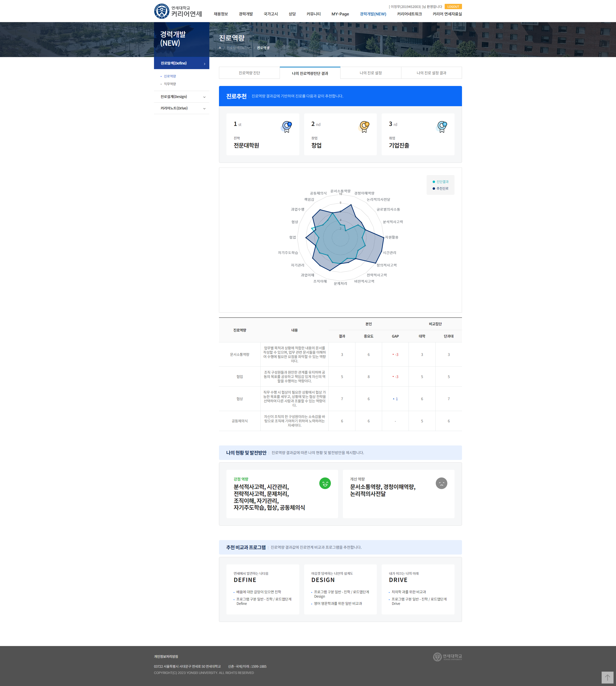Expand the 진로설계(Design) sidebar section
Image resolution: width=616 pixels, height=686 pixels.
click(181, 97)
